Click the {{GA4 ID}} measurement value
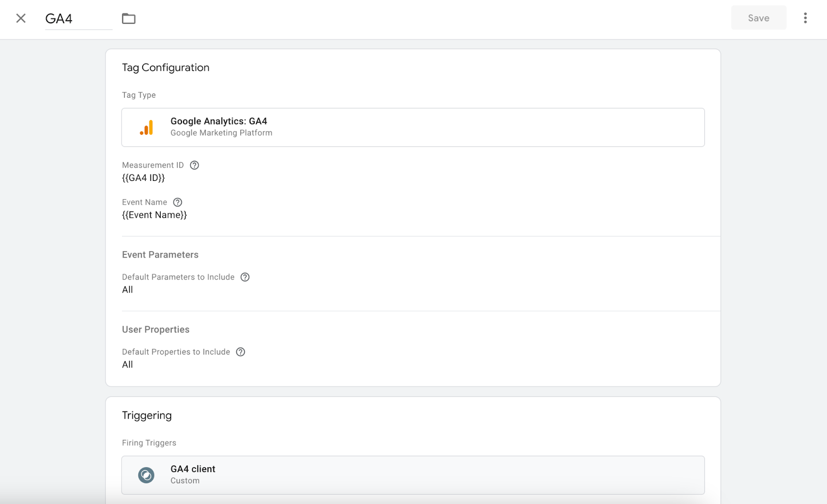The height and width of the screenshot is (504, 827). click(x=143, y=178)
